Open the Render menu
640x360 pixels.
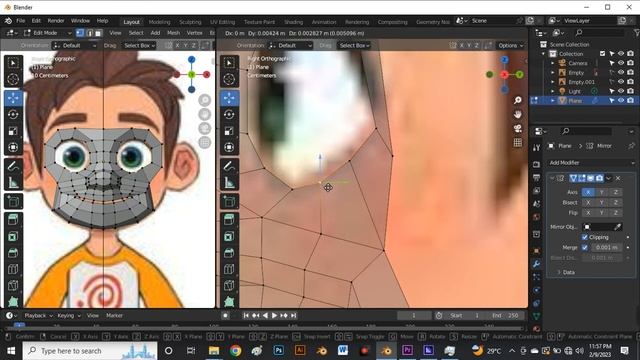[x=56, y=21]
